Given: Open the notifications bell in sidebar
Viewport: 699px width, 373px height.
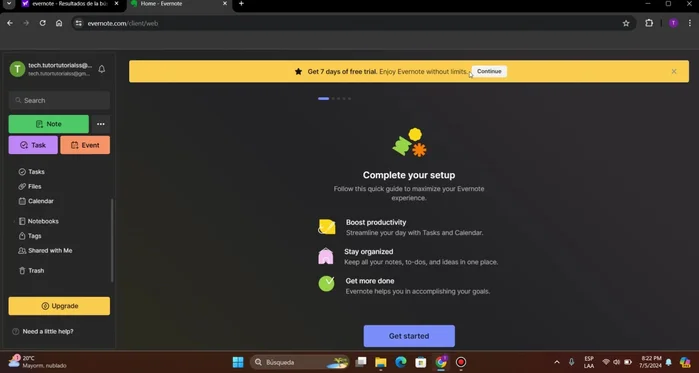Looking at the screenshot, I should coord(102,69).
